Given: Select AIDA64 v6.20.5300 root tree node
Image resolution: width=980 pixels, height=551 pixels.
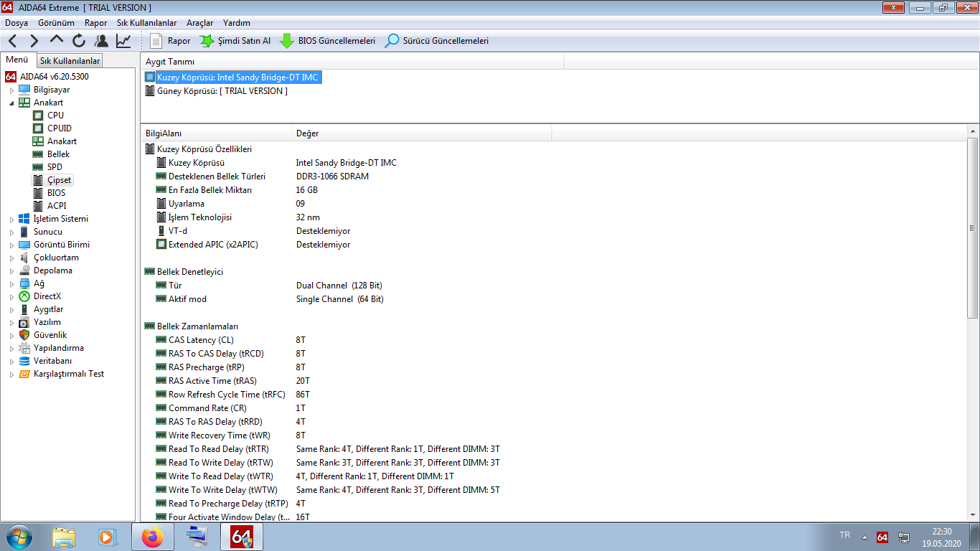Looking at the screenshot, I should (x=47, y=77).
